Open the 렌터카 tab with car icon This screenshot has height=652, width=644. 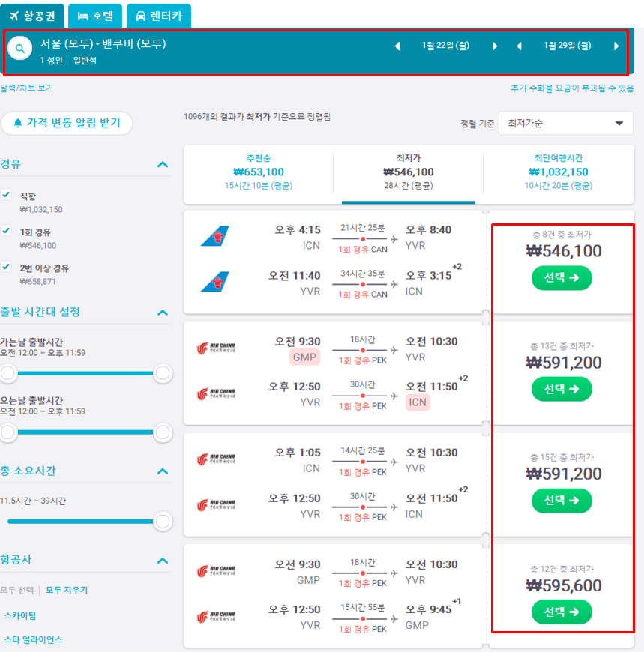coord(158,16)
